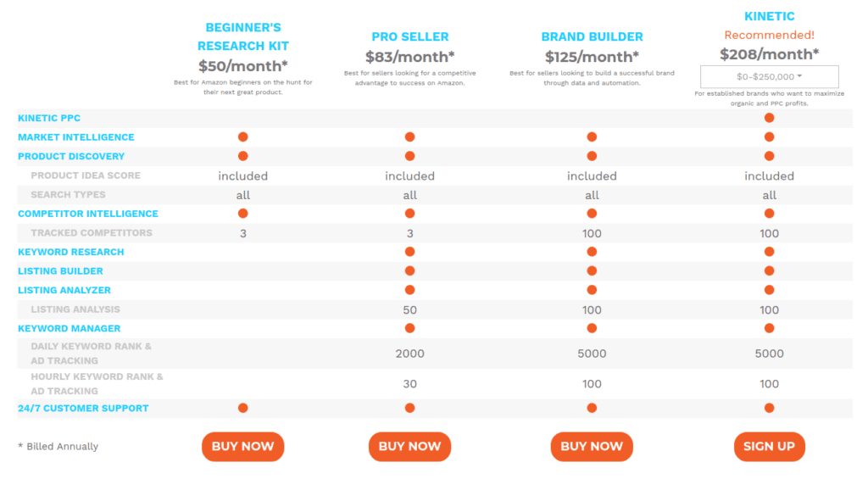Open the Listing Analyzer feature link
Screen dimensions: 868x490
pos(64,290)
